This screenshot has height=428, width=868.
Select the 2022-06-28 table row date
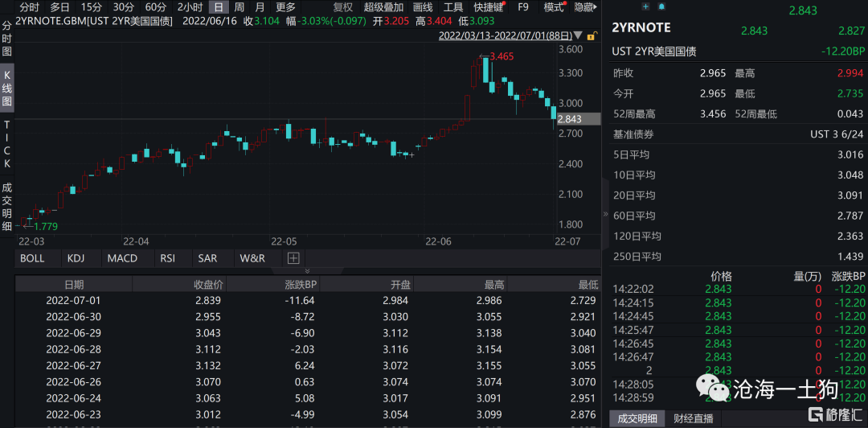(72, 349)
